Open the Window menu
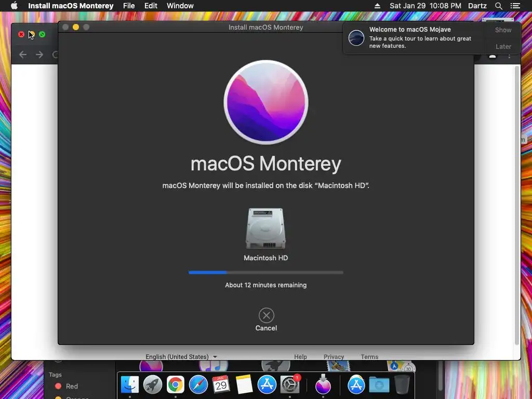 click(180, 6)
